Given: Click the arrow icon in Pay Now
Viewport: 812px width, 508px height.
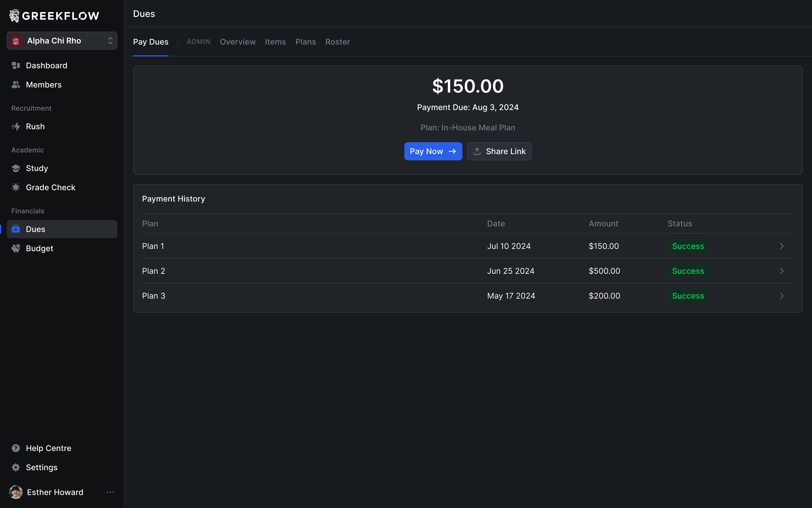Looking at the screenshot, I should click(x=452, y=151).
